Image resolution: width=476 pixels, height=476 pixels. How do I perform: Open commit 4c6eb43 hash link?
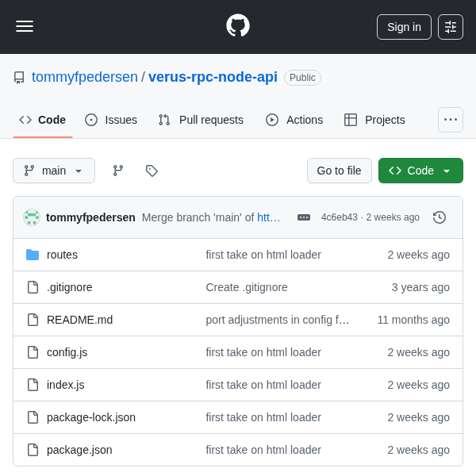click(x=339, y=217)
